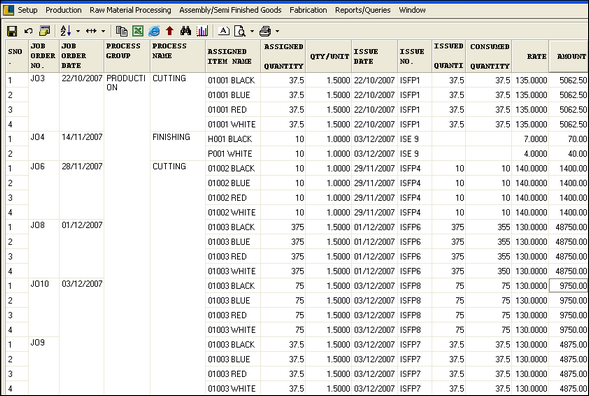Click the Sort A-Z icon
This screenshot has width=589, height=396.
point(66,31)
